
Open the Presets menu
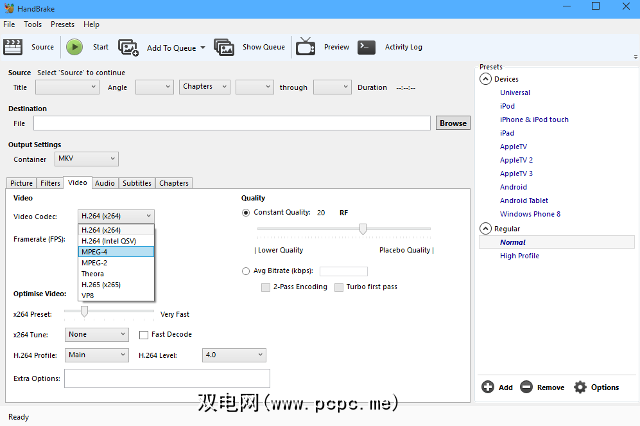point(62,24)
